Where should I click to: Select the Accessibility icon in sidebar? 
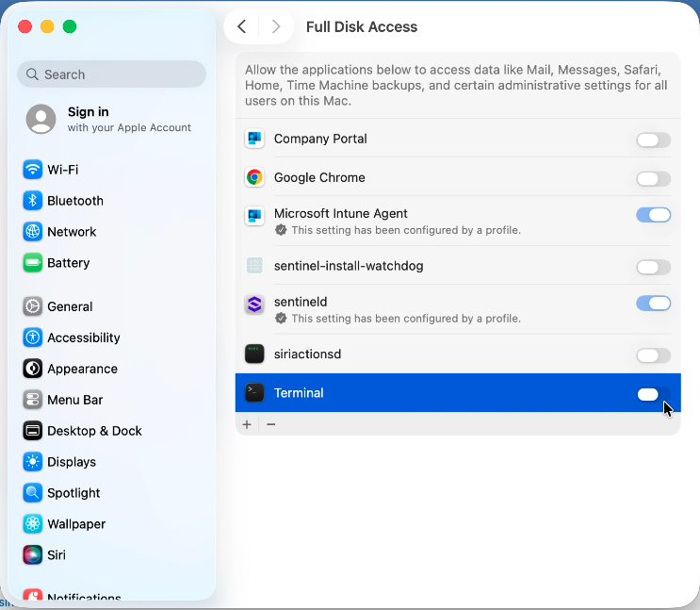33,338
